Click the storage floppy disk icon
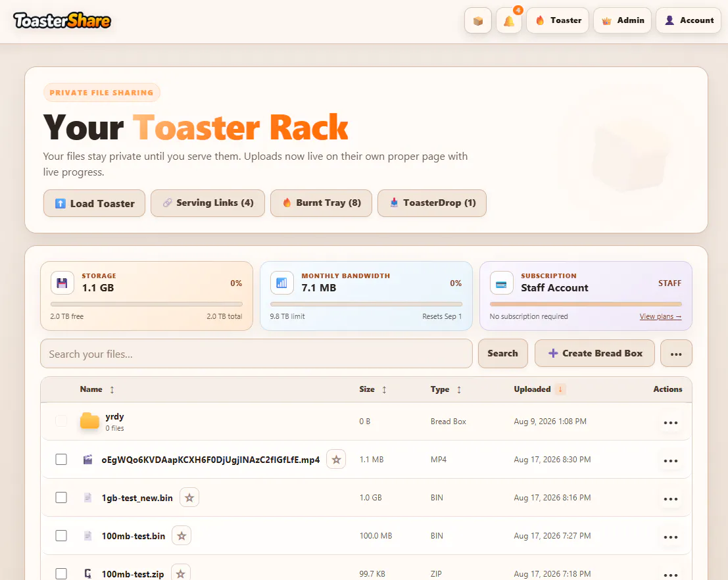The width and height of the screenshot is (728, 580). click(x=62, y=283)
